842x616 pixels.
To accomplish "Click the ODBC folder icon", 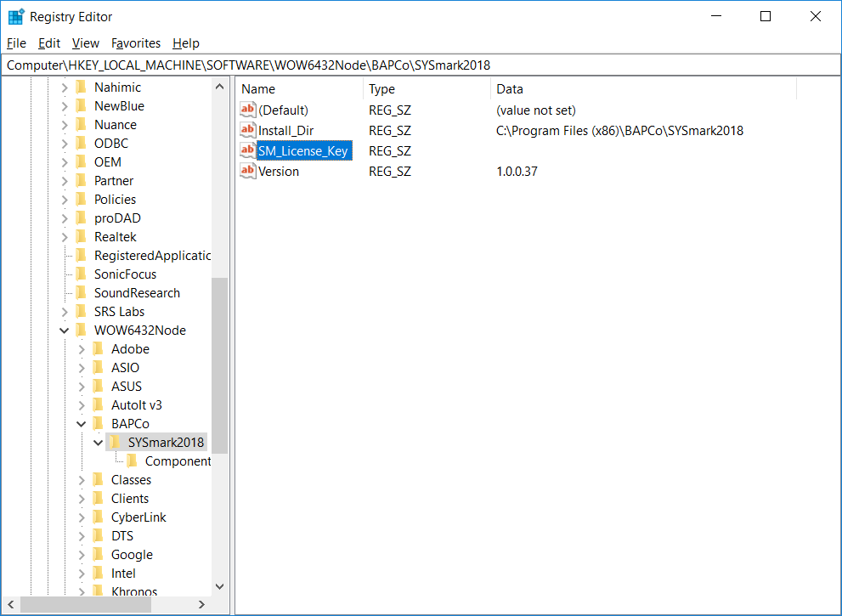I will 81,144.
